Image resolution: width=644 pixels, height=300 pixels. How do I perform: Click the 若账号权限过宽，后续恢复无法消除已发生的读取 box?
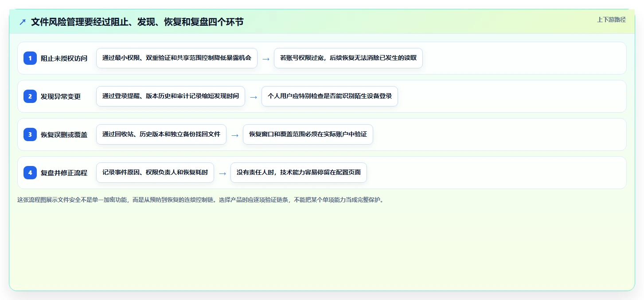[x=348, y=58]
